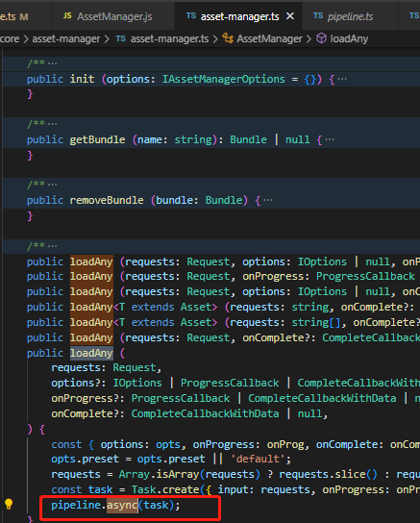Open the 'loadAny' breadcrumb item

(x=349, y=38)
